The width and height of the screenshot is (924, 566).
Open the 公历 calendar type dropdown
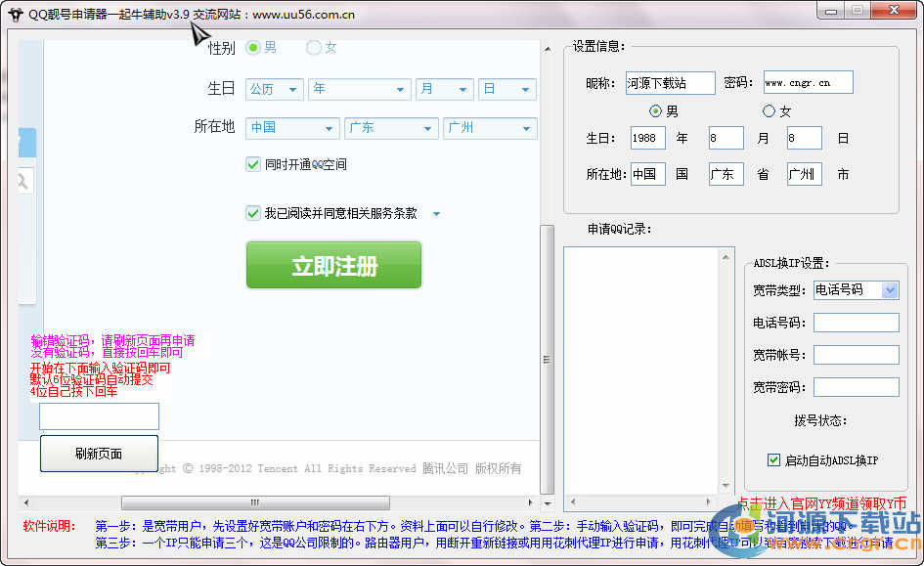tap(274, 89)
